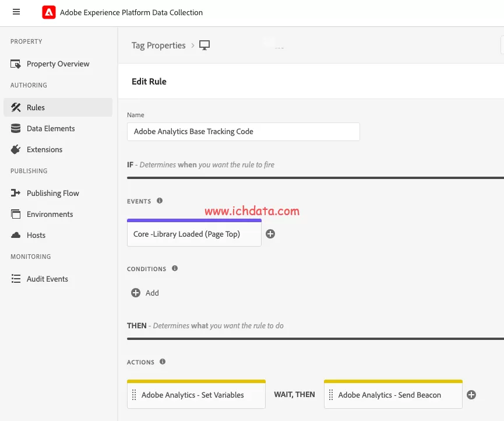Image resolution: width=504 pixels, height=421 pixels.
Task: Add a new event with plus icon
Action: [x=270, y=234]
